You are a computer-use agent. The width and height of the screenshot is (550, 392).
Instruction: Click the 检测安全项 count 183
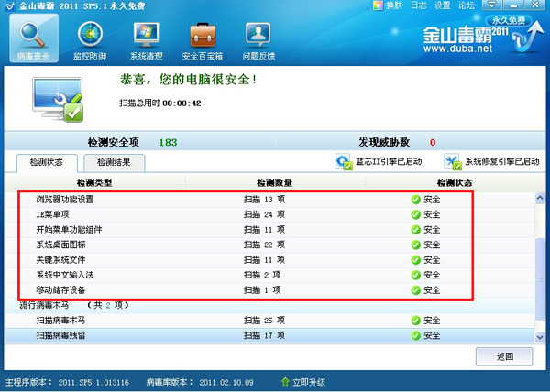(168, 143)
